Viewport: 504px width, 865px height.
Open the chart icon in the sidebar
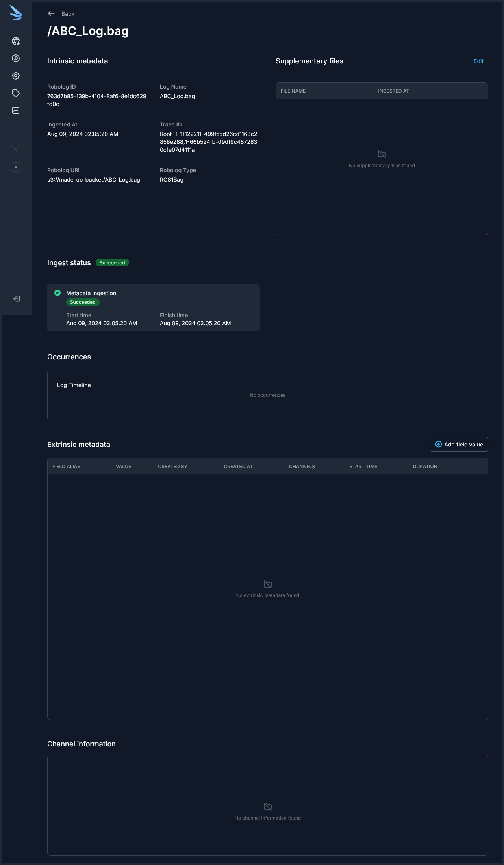[x=16, y=110]
